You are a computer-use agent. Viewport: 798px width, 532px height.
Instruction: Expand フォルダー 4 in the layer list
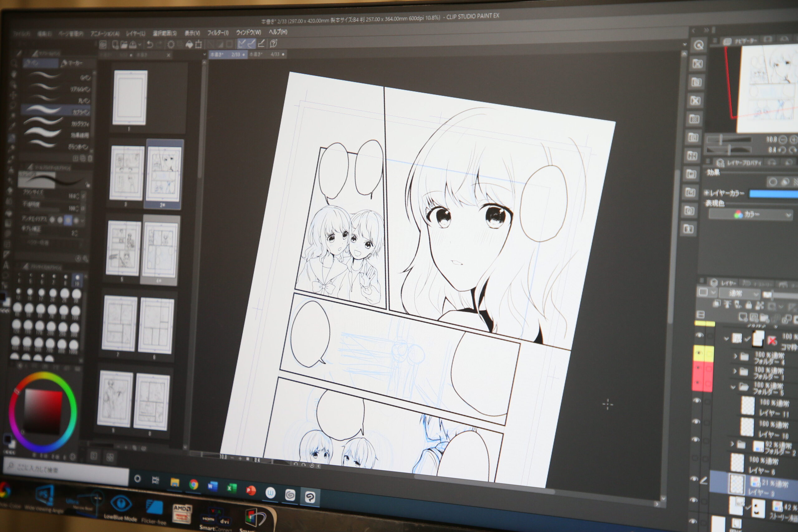(x=735, y=356)
